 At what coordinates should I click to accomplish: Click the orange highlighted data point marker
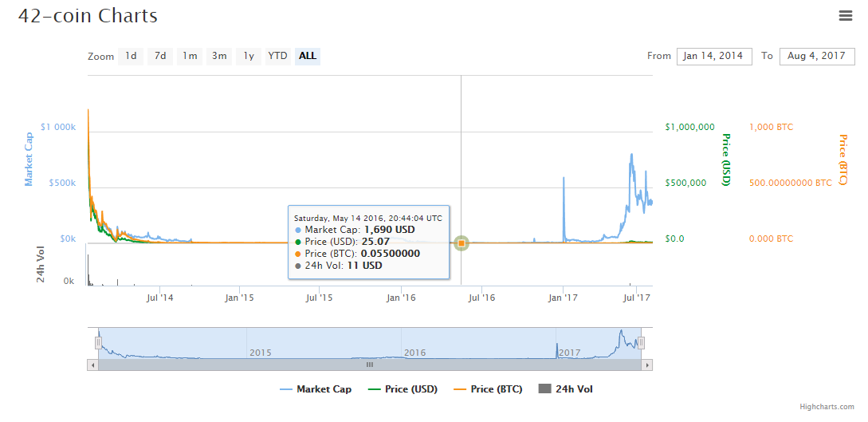(x=461, y=243)
